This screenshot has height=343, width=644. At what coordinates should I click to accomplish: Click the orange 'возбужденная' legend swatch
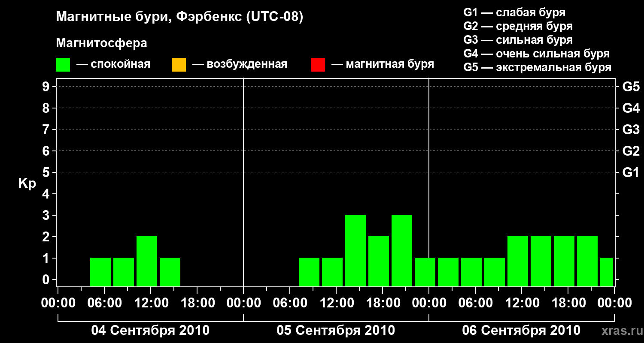coord(179,65)
